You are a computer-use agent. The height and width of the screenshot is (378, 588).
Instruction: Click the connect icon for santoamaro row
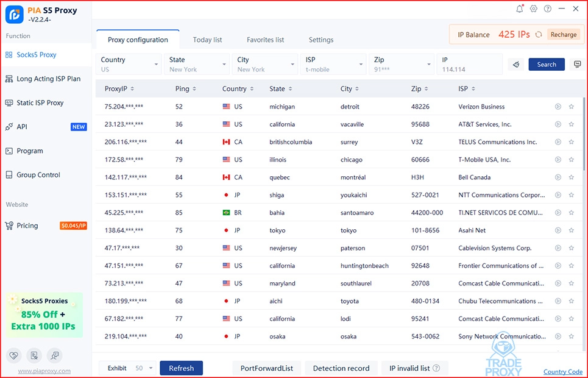pyautogui.click(x=558, y=212)
